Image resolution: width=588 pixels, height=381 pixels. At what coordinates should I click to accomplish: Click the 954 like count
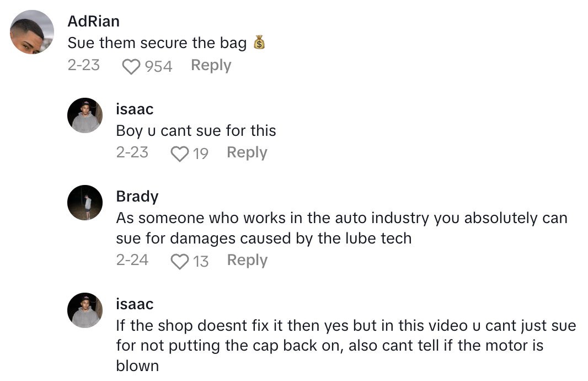click(159, 66)
